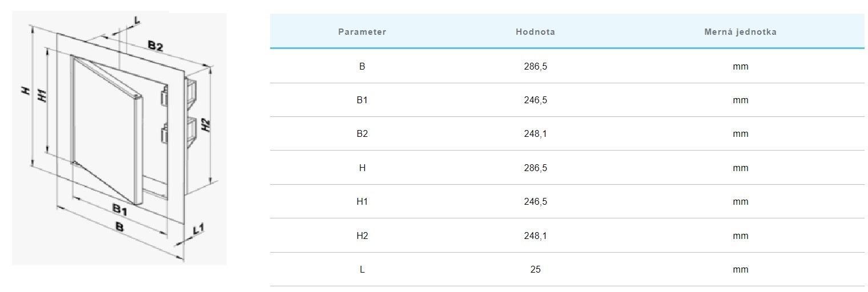The width and height of the screenshot is (868, 292).
Task: Click the 248,1 value in row H2
Action: click(x=535, y=236)
